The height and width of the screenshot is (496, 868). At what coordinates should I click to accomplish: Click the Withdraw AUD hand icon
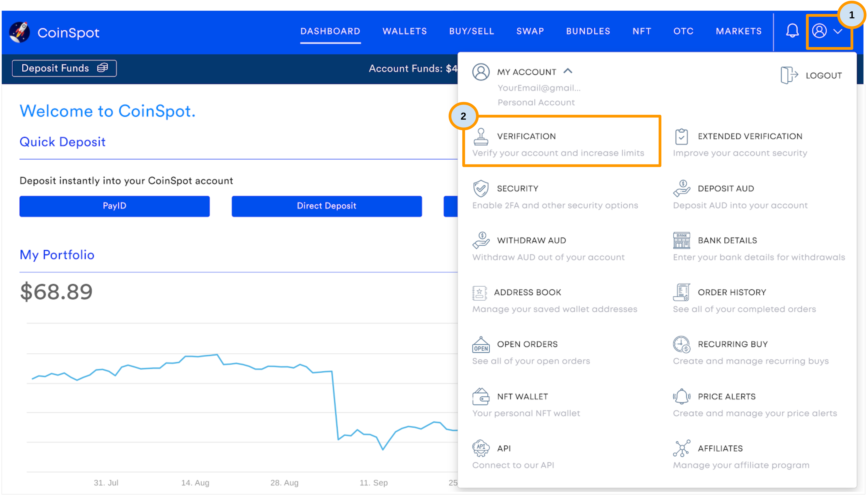pos(481,240)
